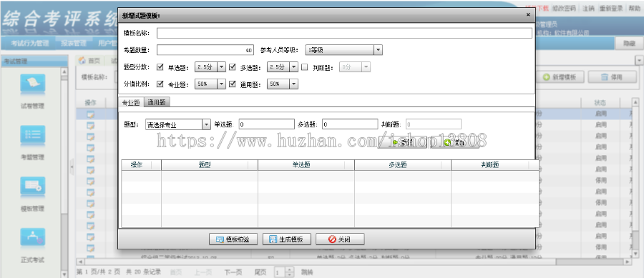
Task: Click the 模板校验 button
Action: point(233,239)
